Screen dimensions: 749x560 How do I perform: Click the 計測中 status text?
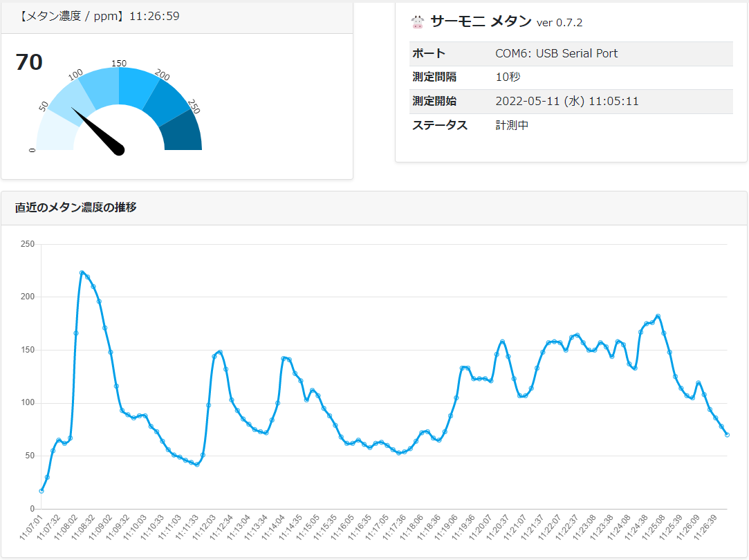coord(512,125)
